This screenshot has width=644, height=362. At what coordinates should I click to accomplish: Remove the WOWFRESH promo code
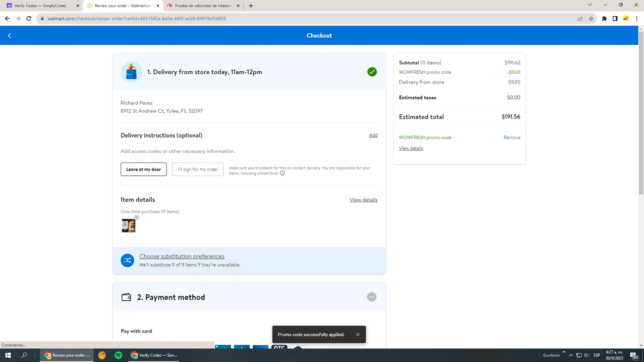pyautogui.click(x=512, y=138)
